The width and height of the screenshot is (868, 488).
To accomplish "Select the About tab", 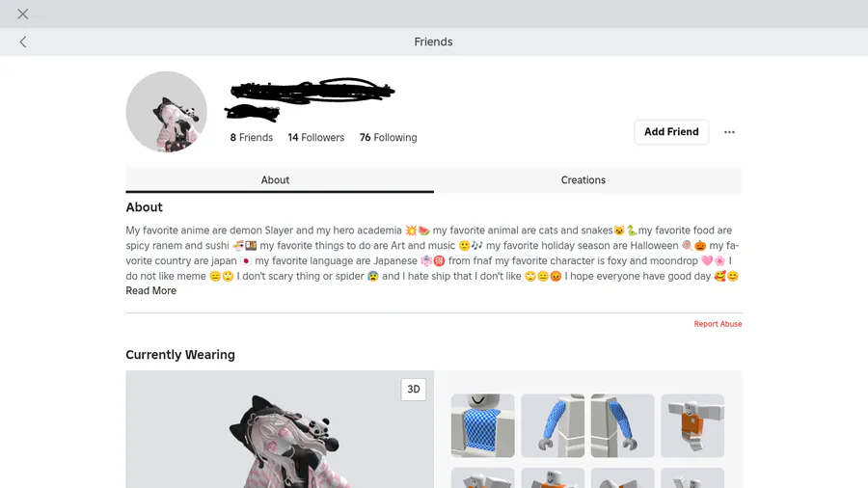I will tap(275, 180).
